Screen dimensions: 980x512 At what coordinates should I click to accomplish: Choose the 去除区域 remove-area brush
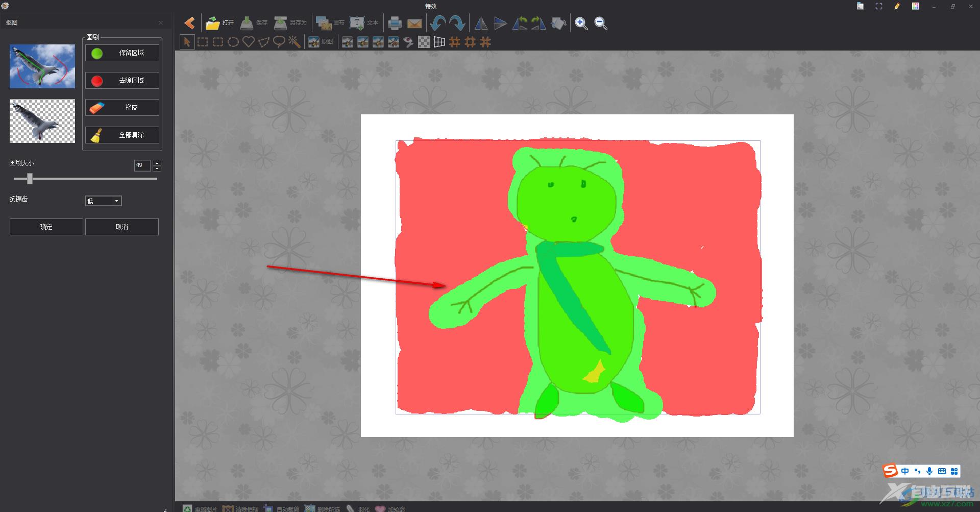(122, 81)
